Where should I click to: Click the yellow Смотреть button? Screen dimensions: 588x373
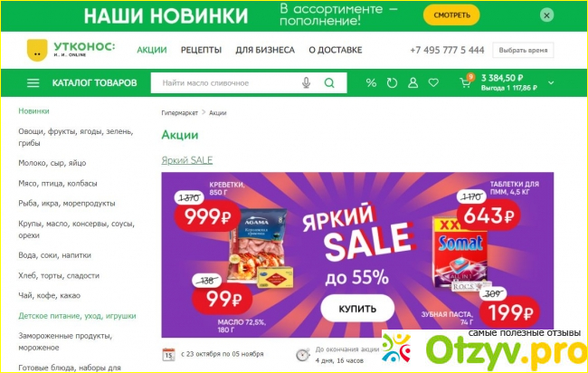[x=451, y=15]
